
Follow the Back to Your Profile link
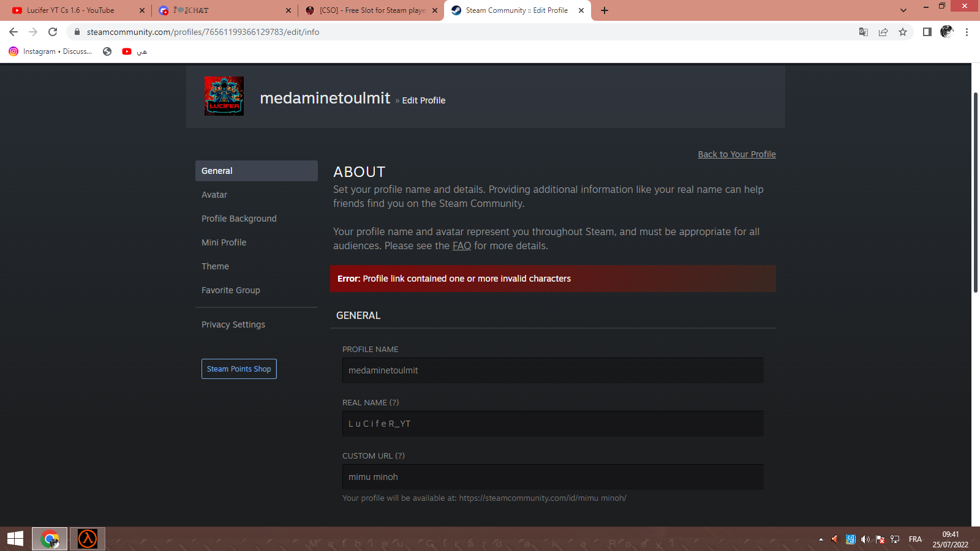tap(737, 154)
